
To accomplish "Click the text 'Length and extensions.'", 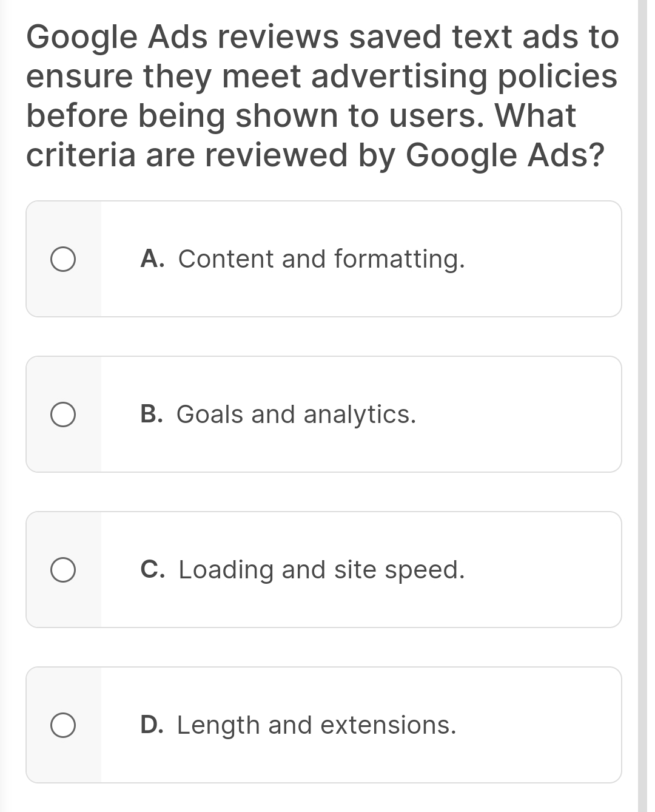I will pyautogui.click(x=317, y=725).
